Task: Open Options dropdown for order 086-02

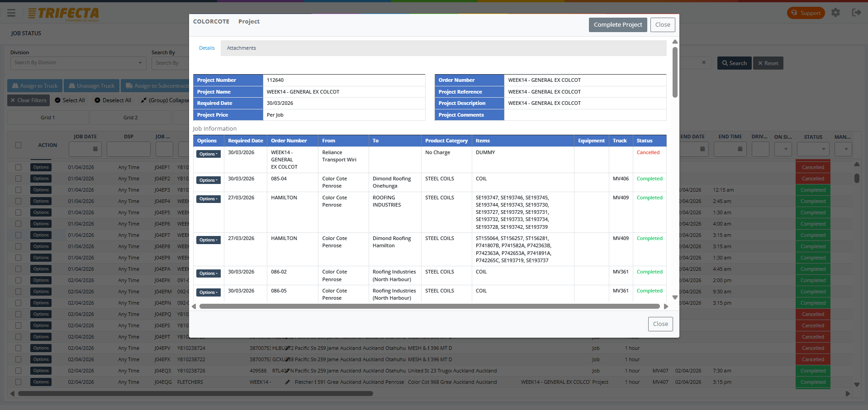Action: (209, 273)
